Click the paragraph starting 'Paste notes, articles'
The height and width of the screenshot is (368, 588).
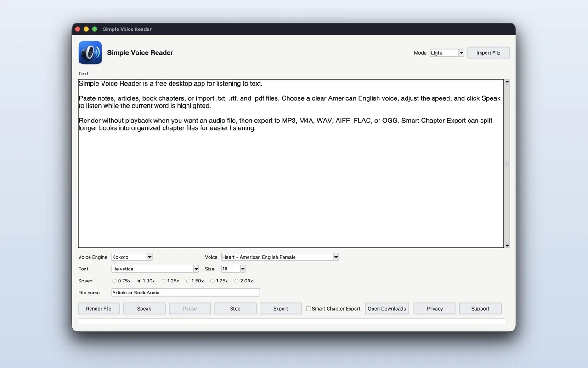pos(289,102)
